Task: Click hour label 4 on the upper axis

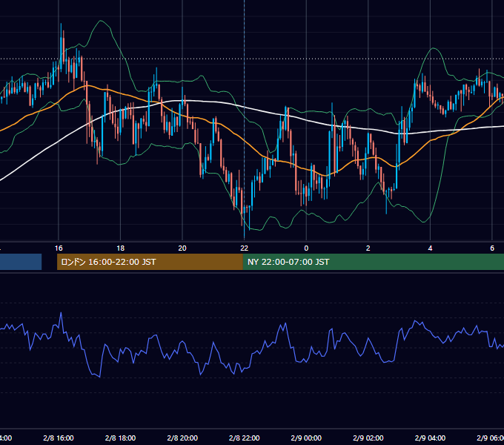Action: [430, 248]
